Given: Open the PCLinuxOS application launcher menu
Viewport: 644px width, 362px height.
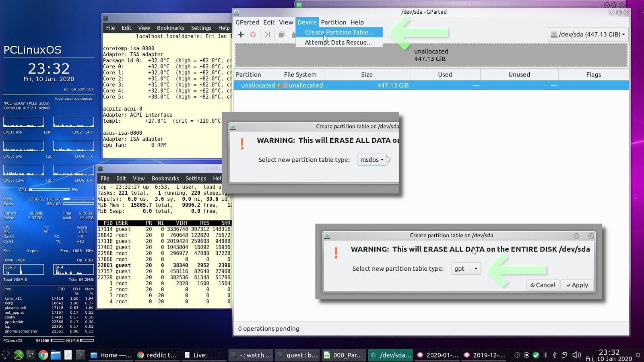Looking at the screenshot, I should coord(6,355).
